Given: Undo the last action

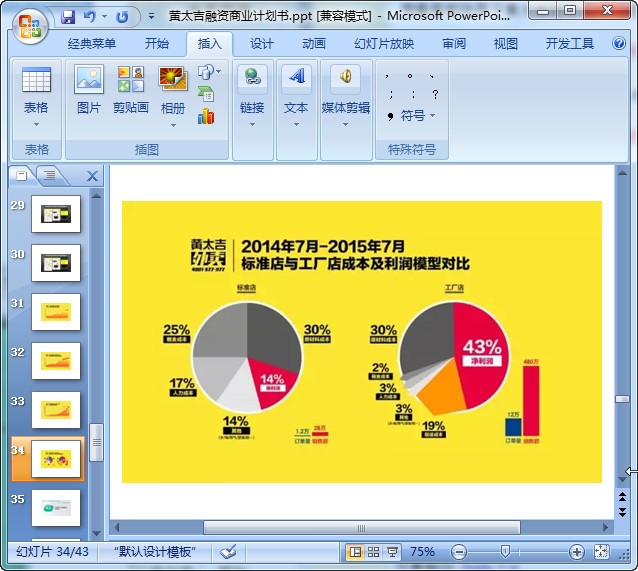Looking at the screenshot, I should pyautogui.click(x=90, y=17).
